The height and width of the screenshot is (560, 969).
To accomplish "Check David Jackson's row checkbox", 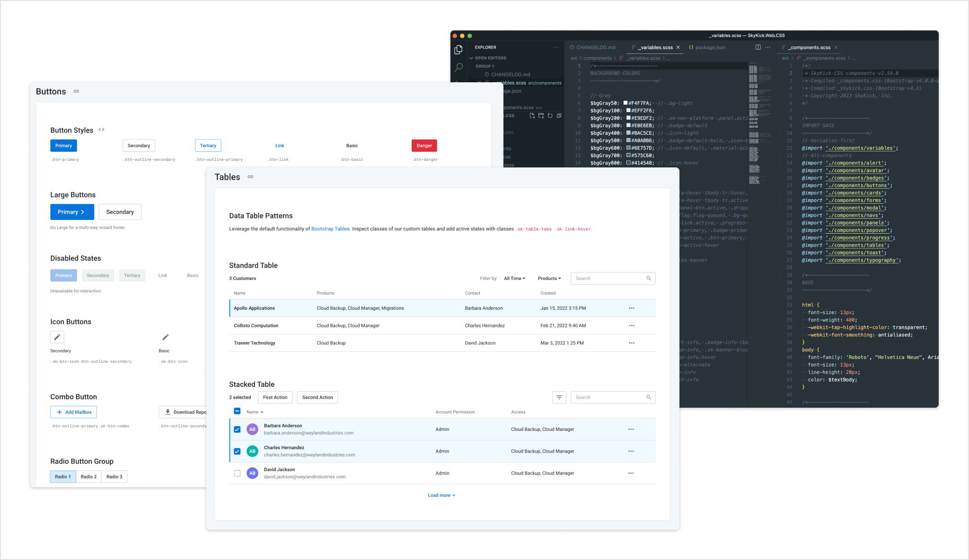I will click(237, 473).
